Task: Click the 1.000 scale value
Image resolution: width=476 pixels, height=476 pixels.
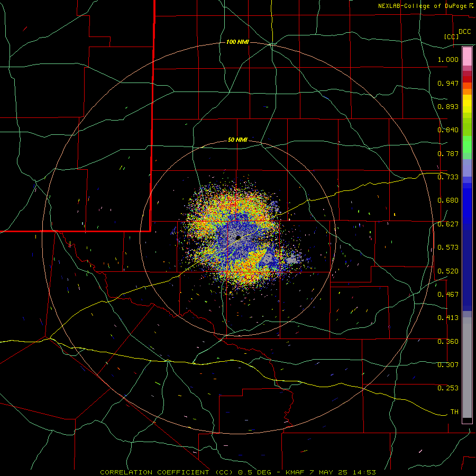Action: pyautogui.click(x=448, y=59)
